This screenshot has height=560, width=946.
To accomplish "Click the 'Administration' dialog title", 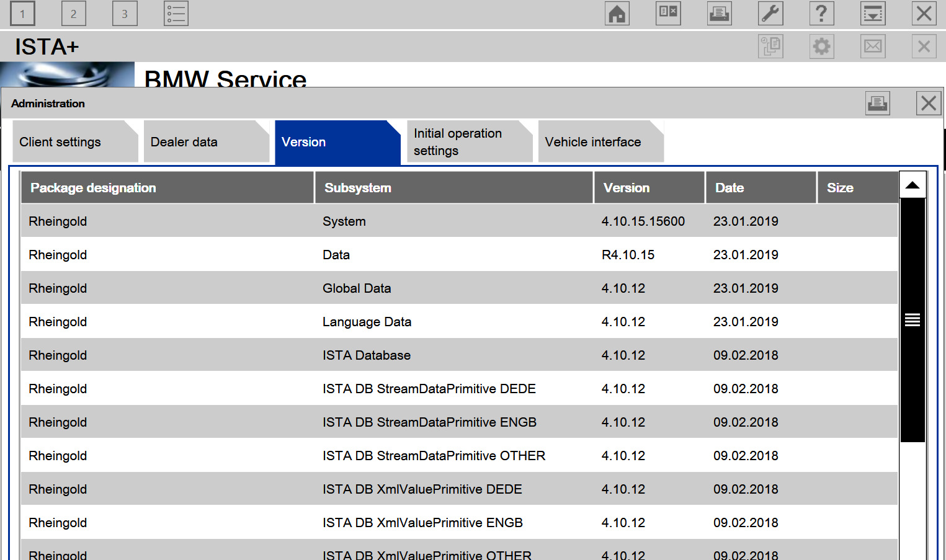I will pos(48,104).
